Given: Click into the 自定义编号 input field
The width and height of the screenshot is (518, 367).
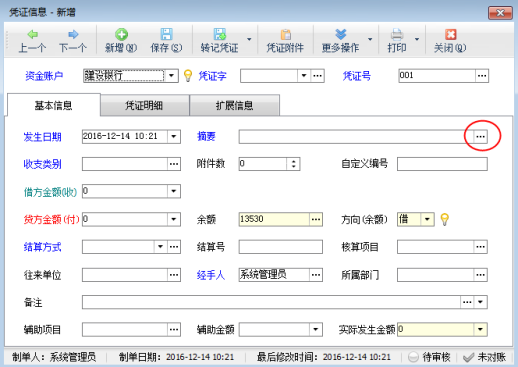Looking at the screenshot, I should (442, 164).
